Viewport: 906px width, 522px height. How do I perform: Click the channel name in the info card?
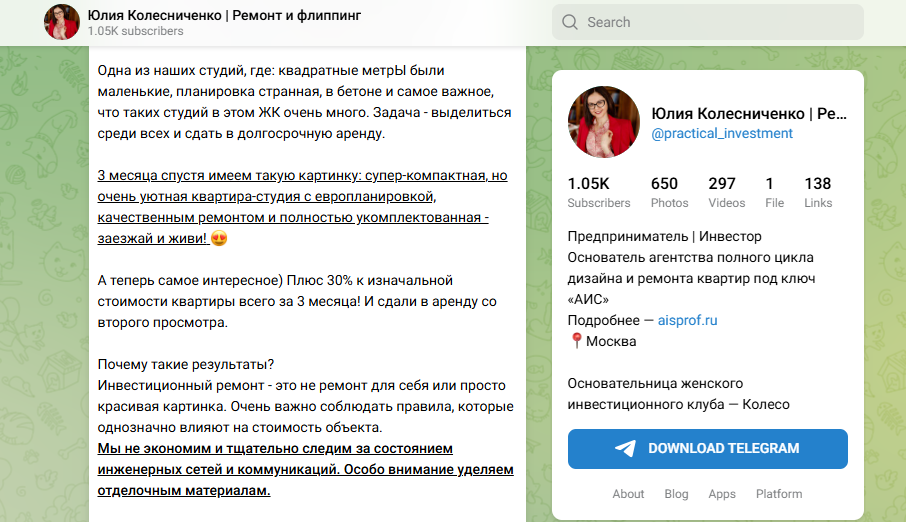[749, 113]
